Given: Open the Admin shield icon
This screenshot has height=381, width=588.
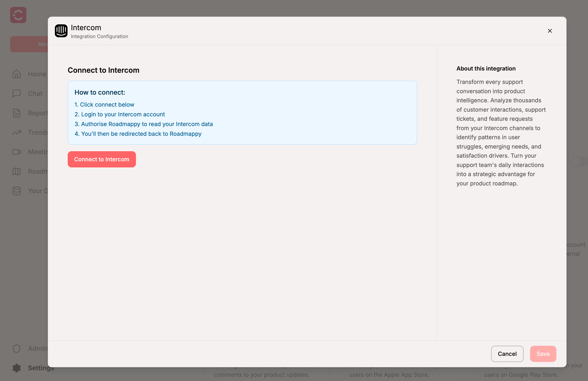Looking at the screenshot, I should 17,349.
